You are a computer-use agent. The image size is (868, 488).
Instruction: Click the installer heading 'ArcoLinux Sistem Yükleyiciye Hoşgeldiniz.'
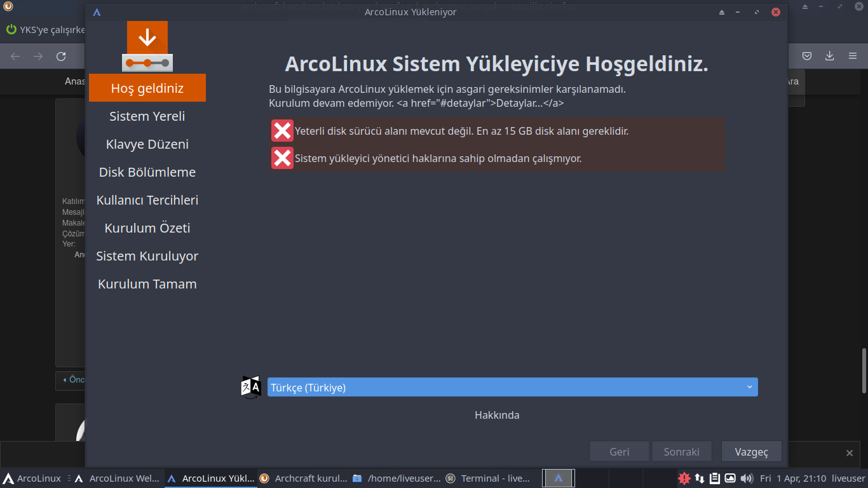tap(496, 64)
